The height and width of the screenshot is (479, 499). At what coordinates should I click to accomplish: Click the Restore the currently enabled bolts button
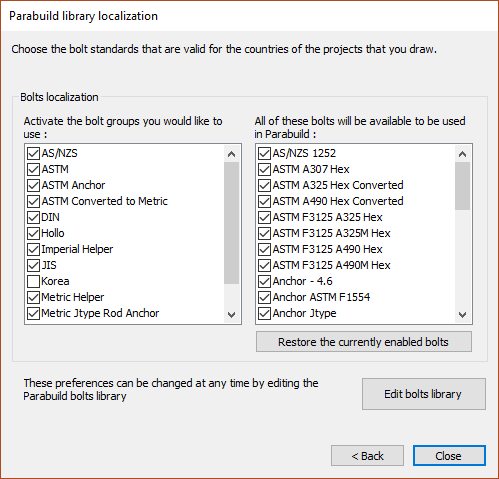point(364,342)
